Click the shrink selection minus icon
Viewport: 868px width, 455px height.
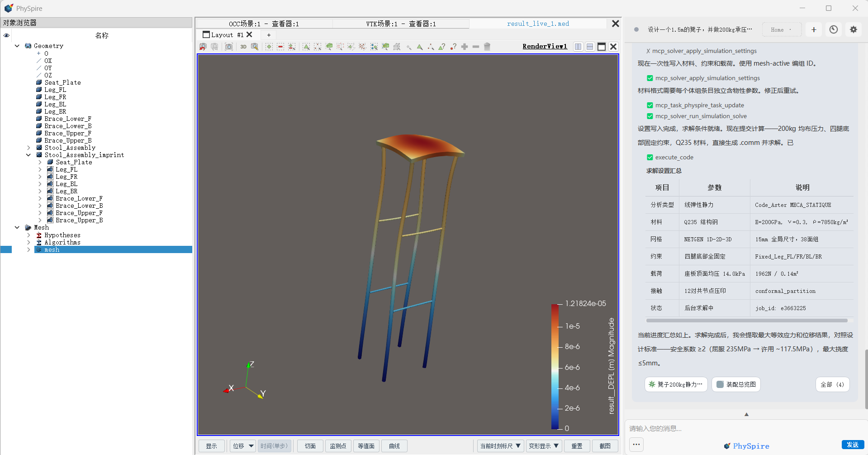point(476,47)
